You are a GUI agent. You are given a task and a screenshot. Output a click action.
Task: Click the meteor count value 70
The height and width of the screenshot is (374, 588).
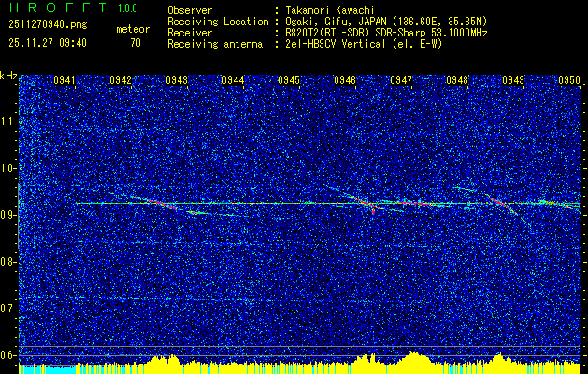136,43
